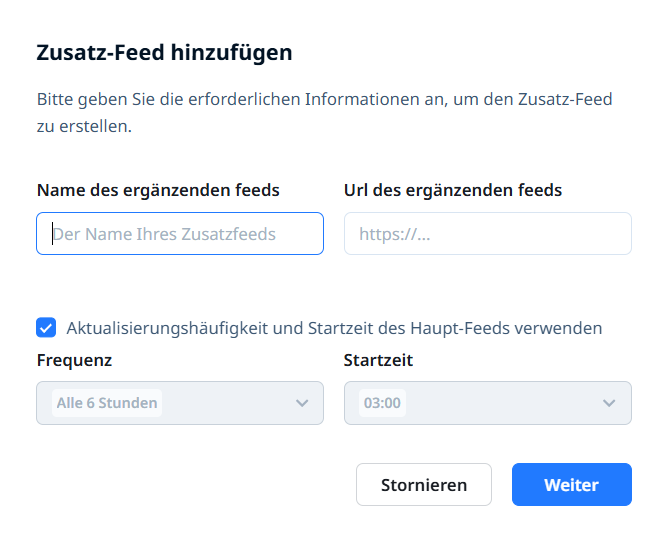The image size is (667, 543).
Task: Click the chevron arrow in Frequenz dropdown
Action: 302,403
